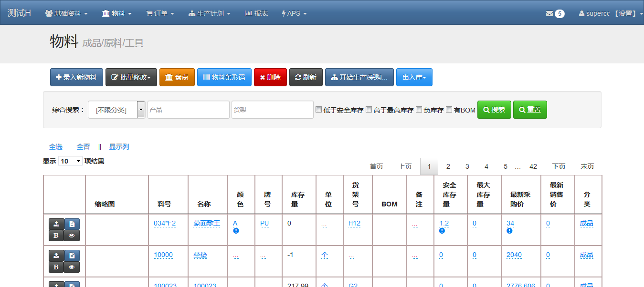Click the 产品 search input field

click(x=188, y=110)
